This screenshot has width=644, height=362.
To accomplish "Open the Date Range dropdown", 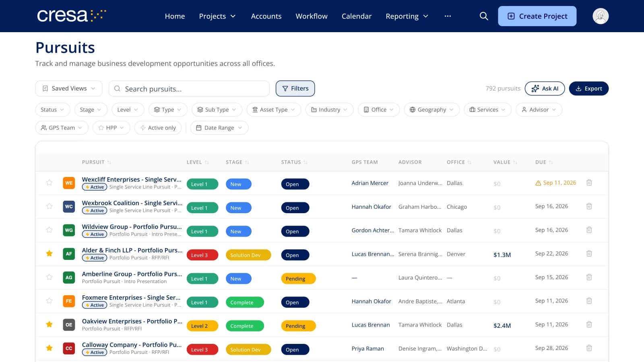I will [219, 128].
